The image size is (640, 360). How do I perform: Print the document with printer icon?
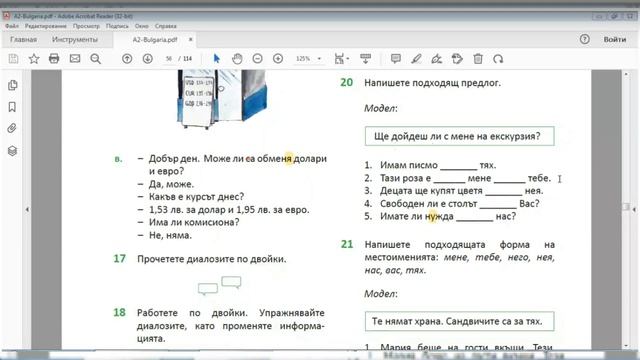click(x=54, y=59)
